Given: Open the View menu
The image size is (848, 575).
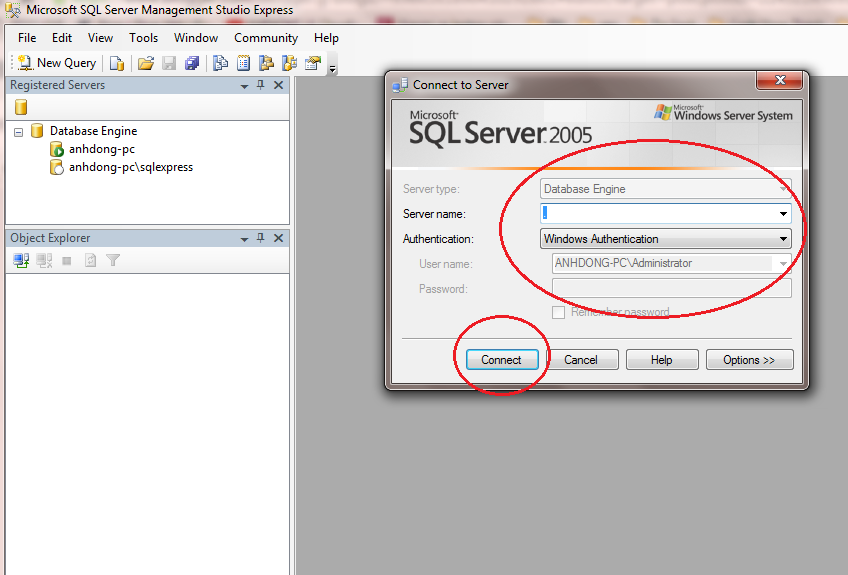Looking at the screenshot, I should click(x=101, y=38).
